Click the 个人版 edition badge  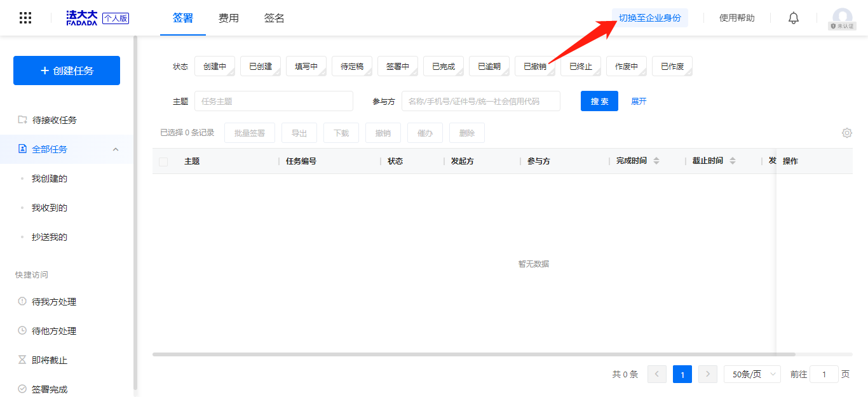pyautogui.click(x=116, y=18)
